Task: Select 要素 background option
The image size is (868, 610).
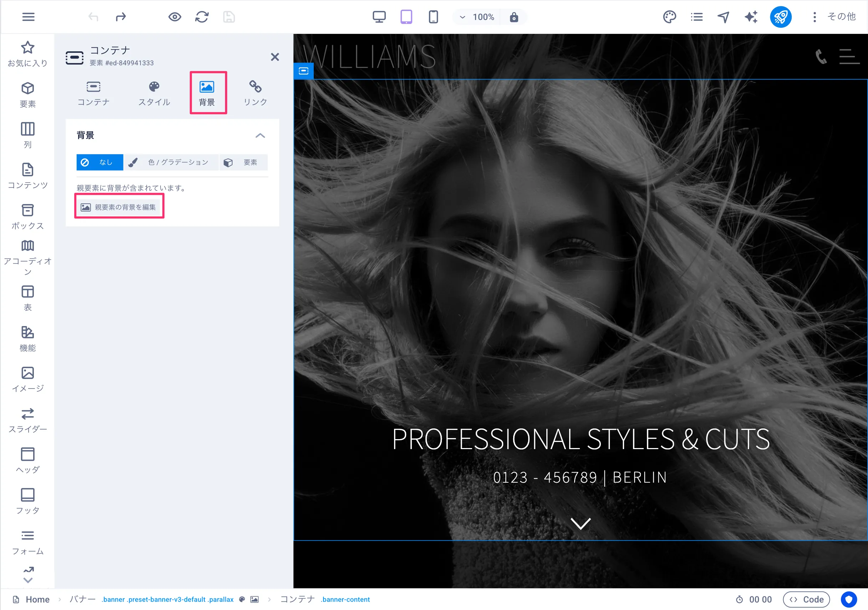Action: pos(244,162)
